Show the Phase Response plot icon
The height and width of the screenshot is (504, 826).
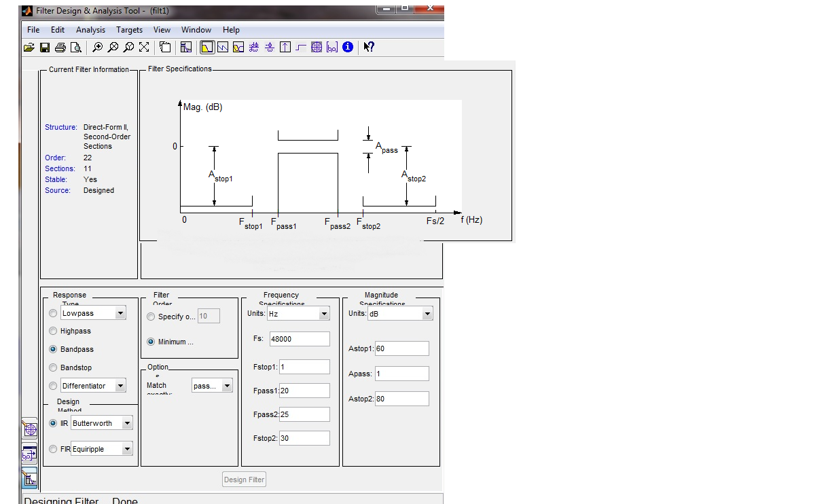tap(223, 47)
